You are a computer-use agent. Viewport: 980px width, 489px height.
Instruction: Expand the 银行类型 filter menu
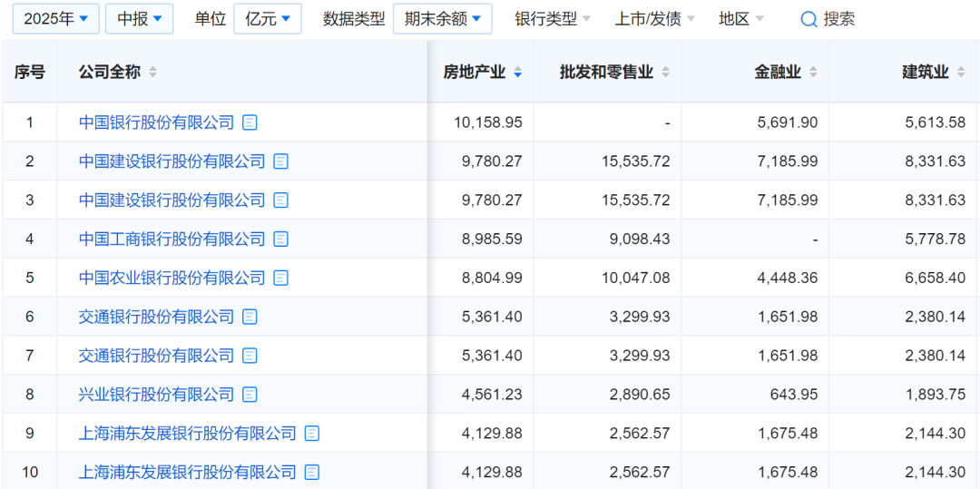[553, 19]
